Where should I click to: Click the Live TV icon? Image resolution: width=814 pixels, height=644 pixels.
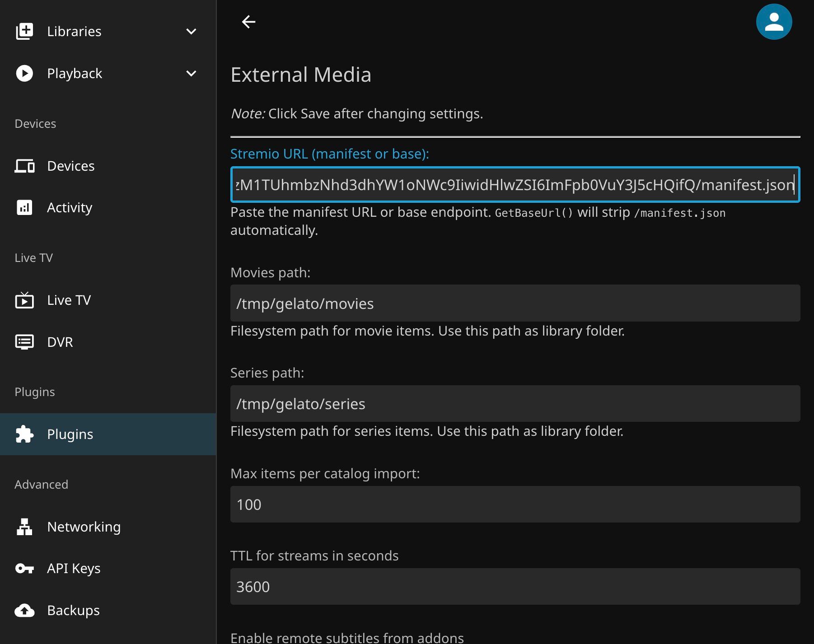pyautogui.click(x=24, y=300)
